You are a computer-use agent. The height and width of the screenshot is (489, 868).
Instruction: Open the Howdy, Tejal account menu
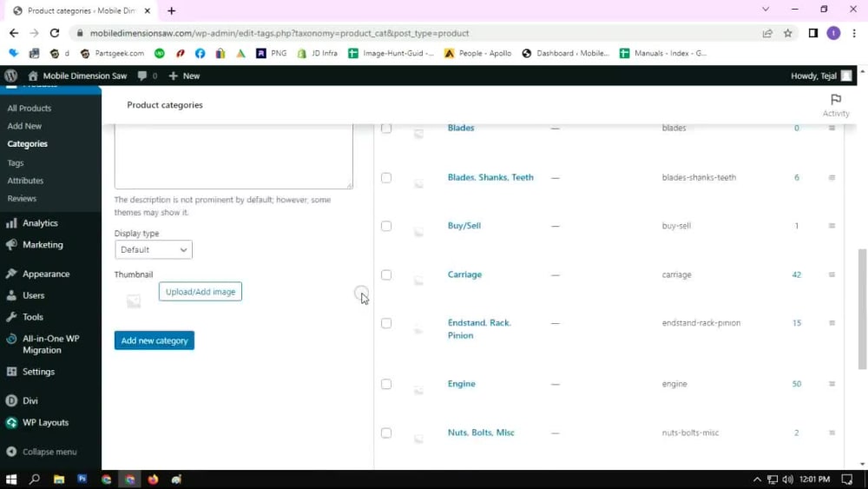[x=821, y=76]
